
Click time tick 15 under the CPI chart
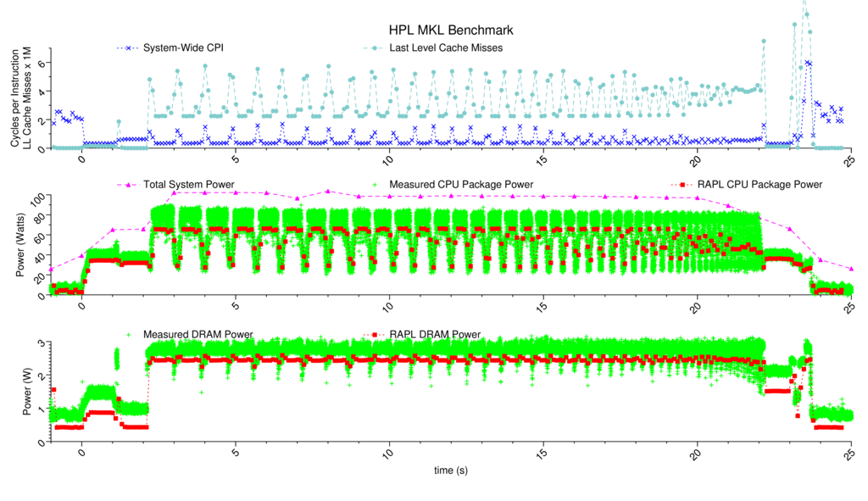[542, 160]
